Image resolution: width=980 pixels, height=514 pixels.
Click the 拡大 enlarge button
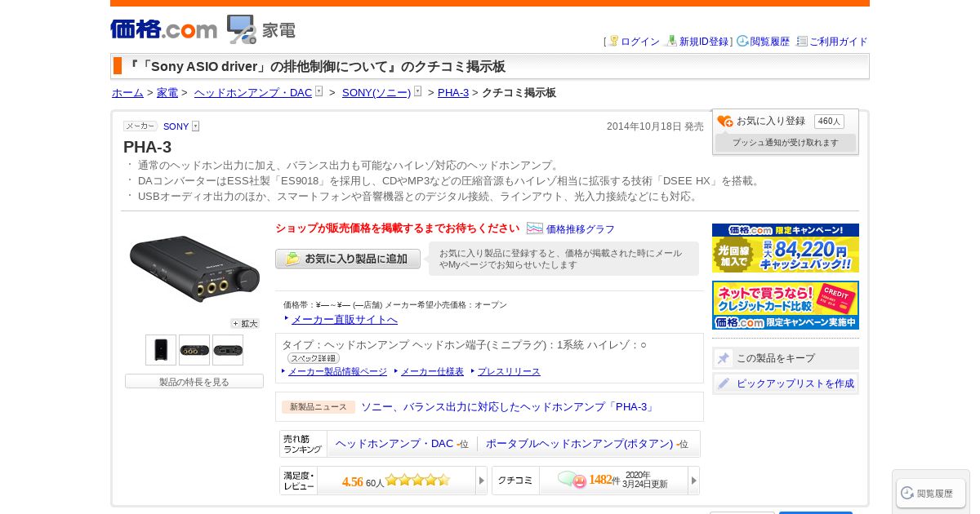click(245, 324)
